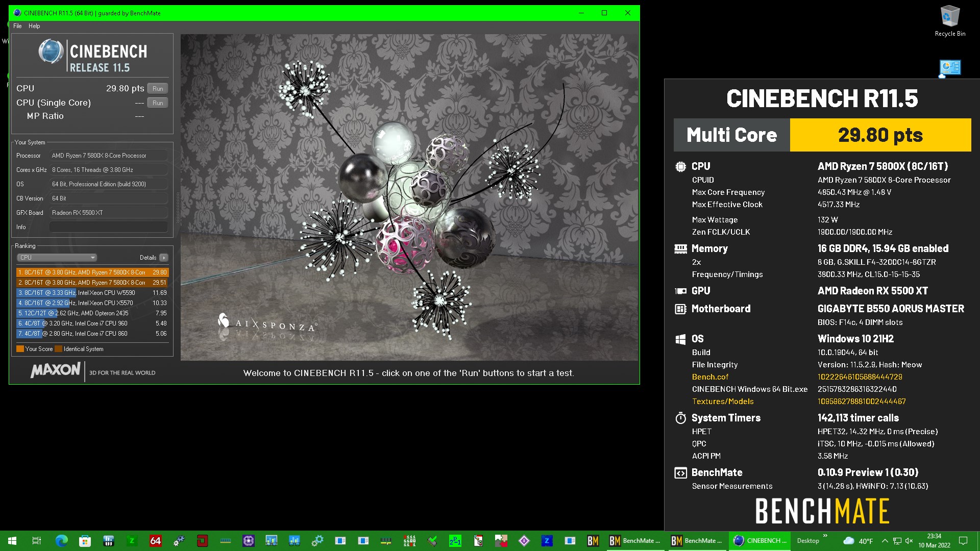
Task: Switch to CINEBENCH taskbar button
Action: (x=759, y=541)
